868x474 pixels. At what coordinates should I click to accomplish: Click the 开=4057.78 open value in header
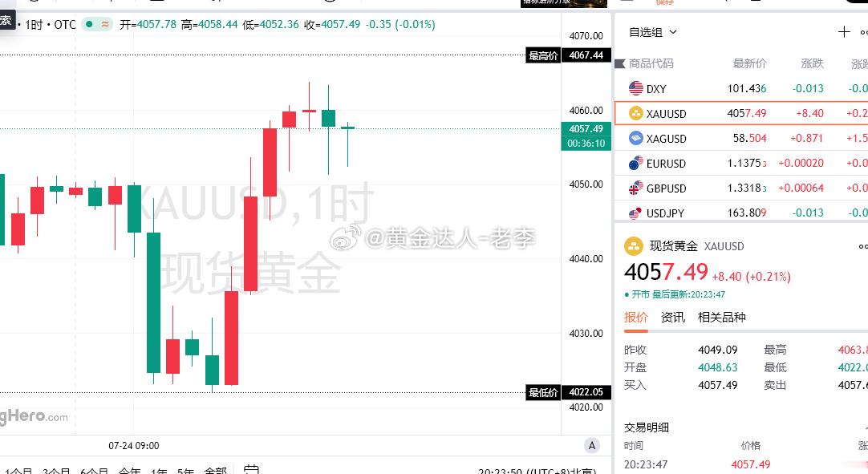[x=148, y=25]
